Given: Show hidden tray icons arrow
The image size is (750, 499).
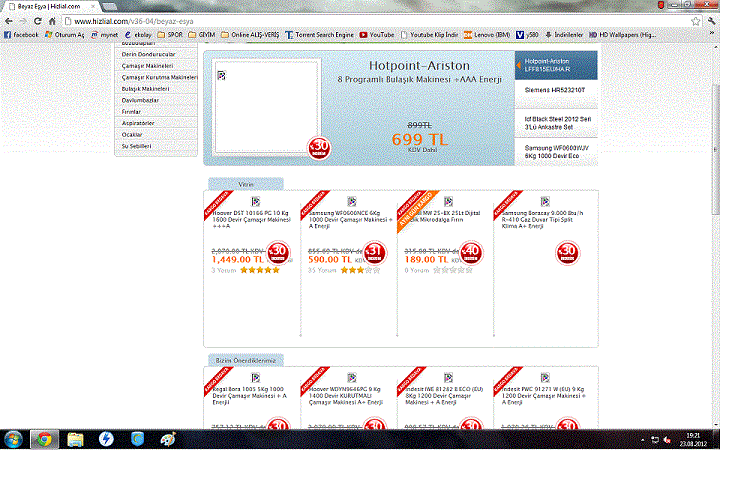Looking at the screenshot, I should click(x=642, y=440).
